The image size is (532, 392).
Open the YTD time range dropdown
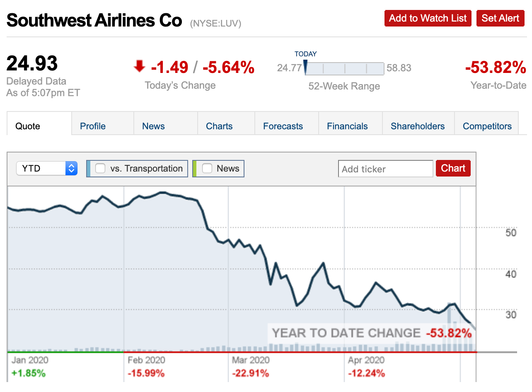41,168
